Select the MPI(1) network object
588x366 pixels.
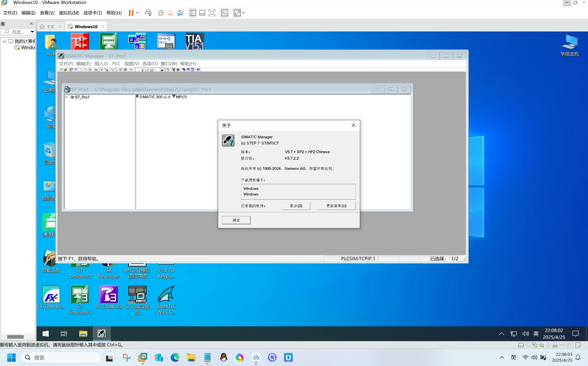(180, 97)
